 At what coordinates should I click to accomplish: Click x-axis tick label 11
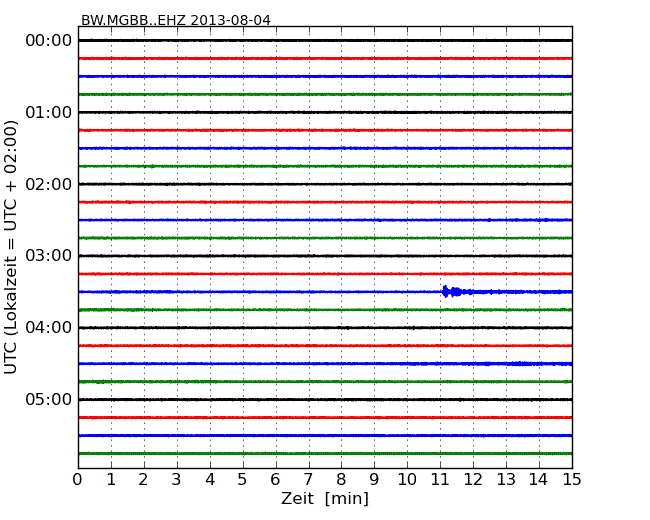coord(440,480)
